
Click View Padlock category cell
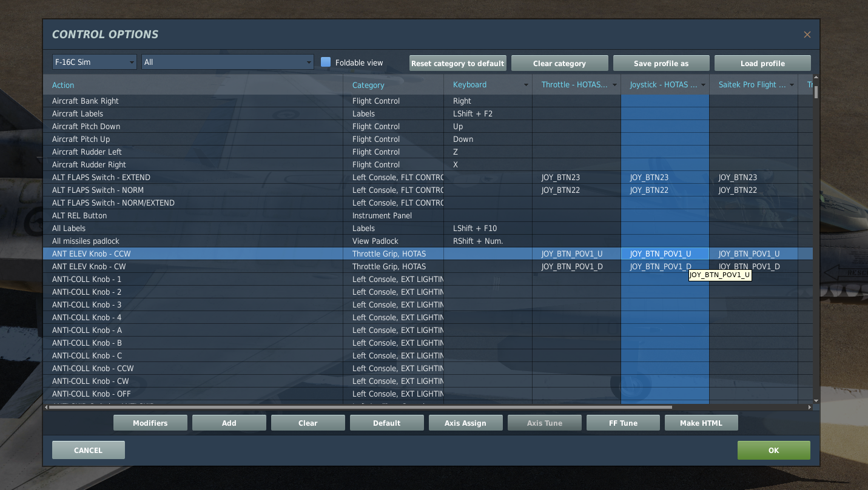[393, 241]
